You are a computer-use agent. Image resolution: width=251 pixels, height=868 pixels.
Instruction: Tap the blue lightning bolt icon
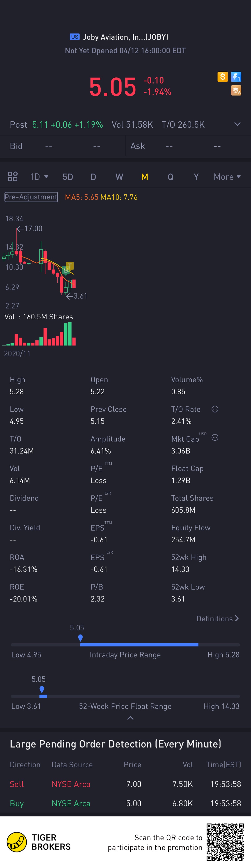[x=236, y=77]
